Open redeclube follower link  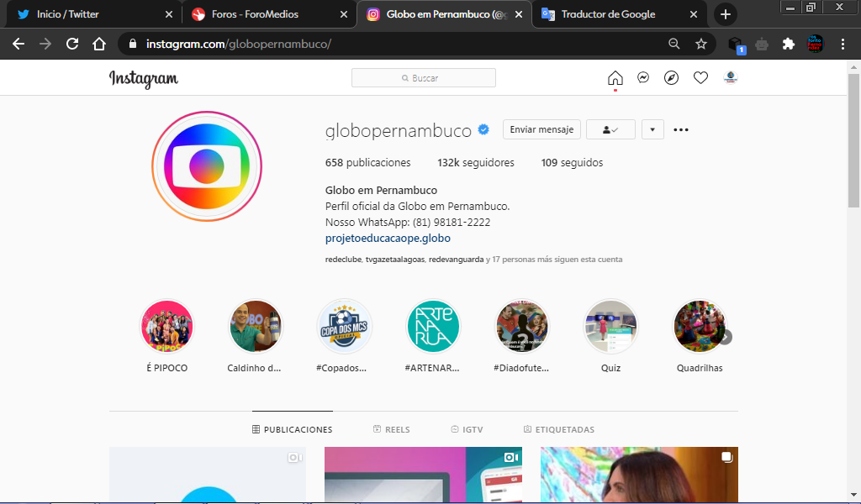pos(343,260)
